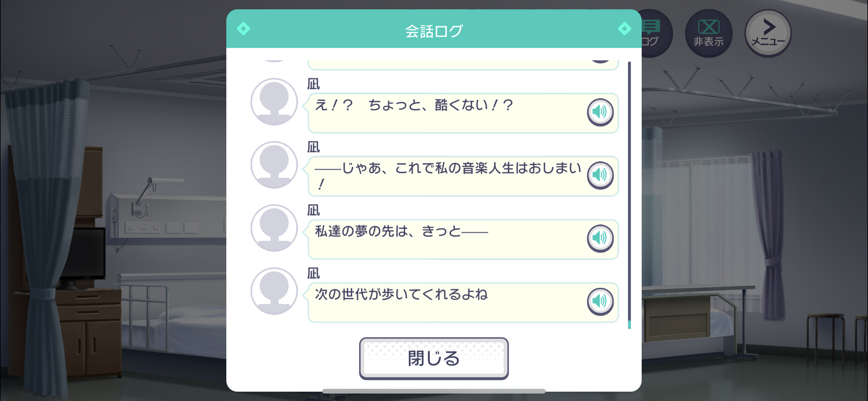
Task: Tap the left diamond on 会話ログ header
Action: coord(243,29)
